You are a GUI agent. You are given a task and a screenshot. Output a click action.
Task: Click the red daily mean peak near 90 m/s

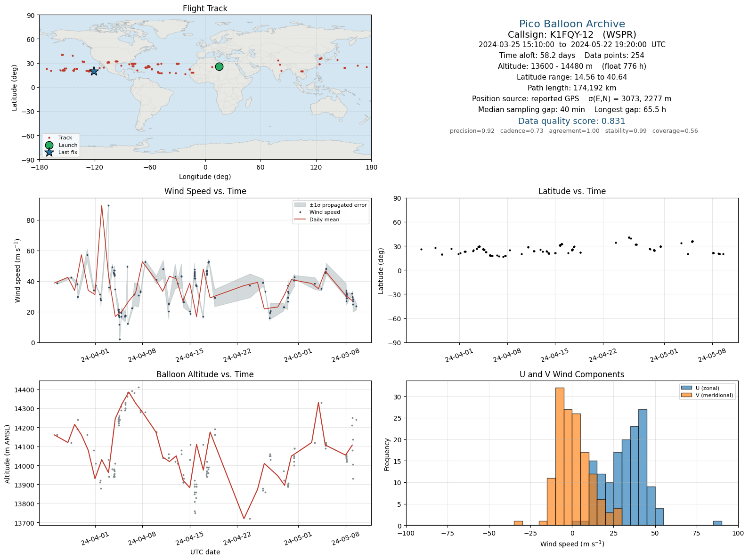pos(102,205)
